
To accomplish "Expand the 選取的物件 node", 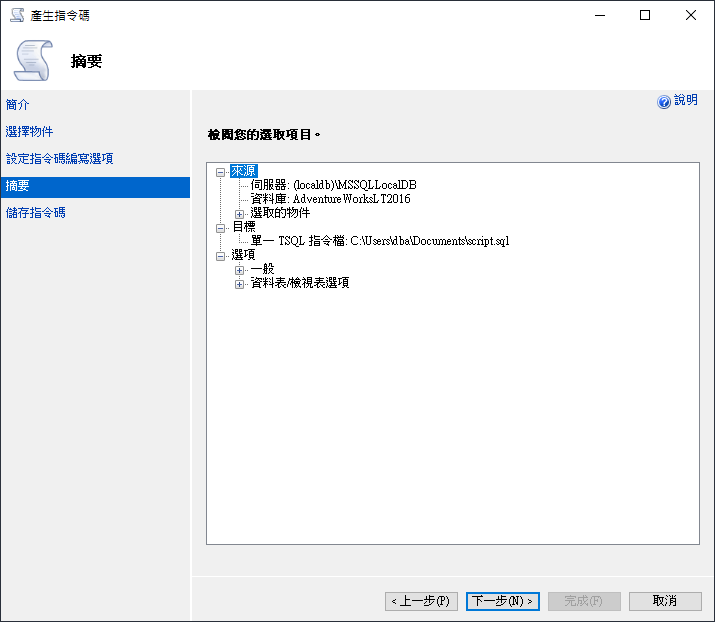I will tap(240, 213).
